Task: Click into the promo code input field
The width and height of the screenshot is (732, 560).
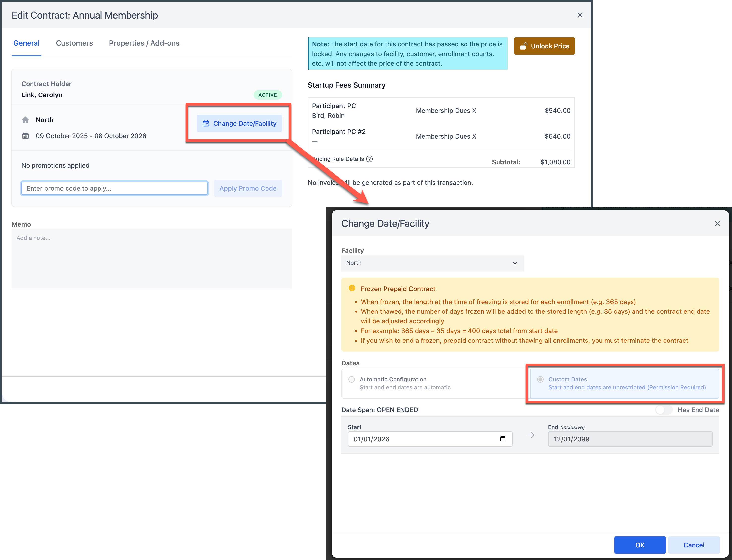Action: pyautogui.click(x=114, y=188)
